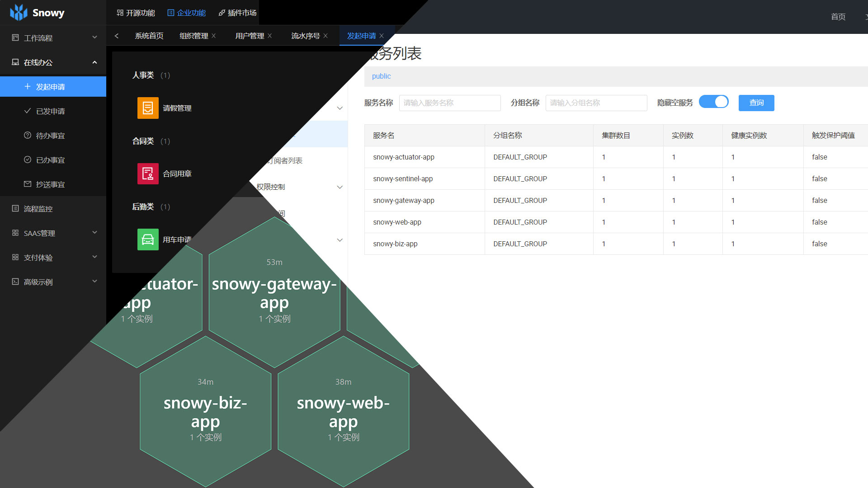
Task: Expand the SAAS管理 menu chevron
Action: coord(94,233)
